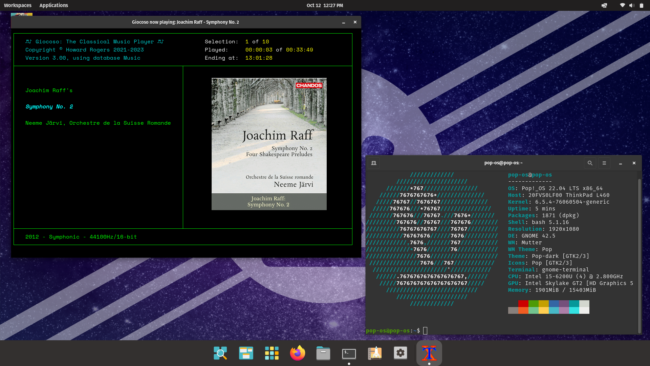Viewport: 650px width, 366px height.
Task: Click the 'Resolution: 1920x1080' line
Action: pyautogui.click(x=543, y=229)
